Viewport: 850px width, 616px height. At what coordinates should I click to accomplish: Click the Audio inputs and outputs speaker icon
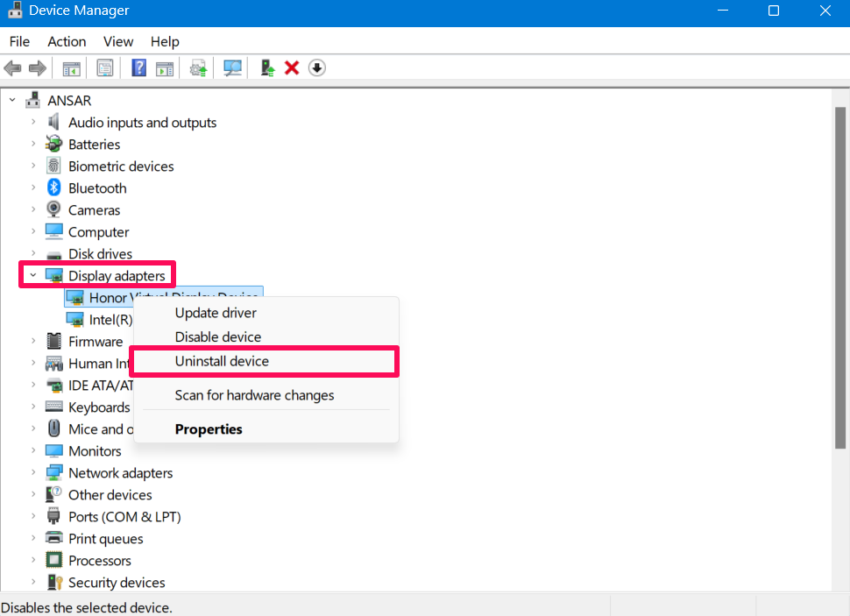pos(53,122)
